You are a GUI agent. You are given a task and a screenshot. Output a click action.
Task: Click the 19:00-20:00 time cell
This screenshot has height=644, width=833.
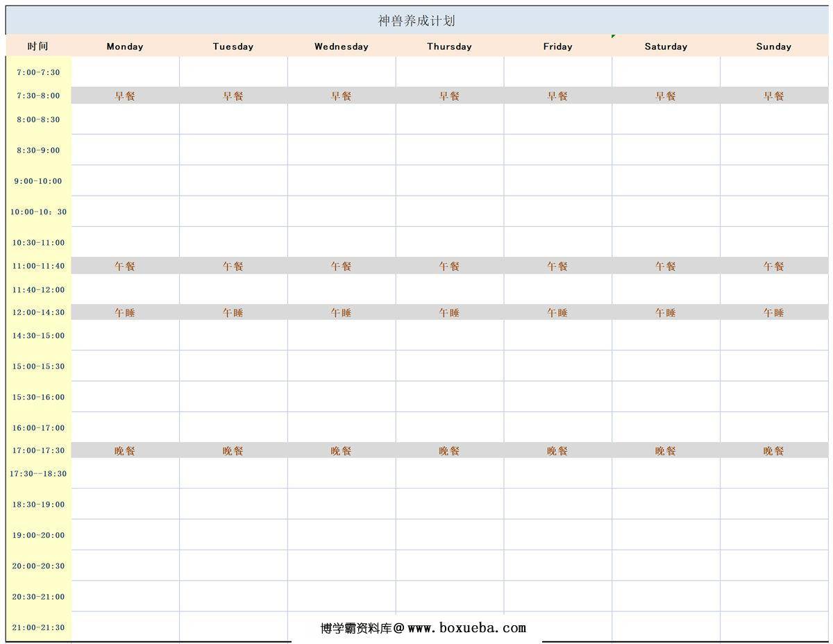point(39,535)
